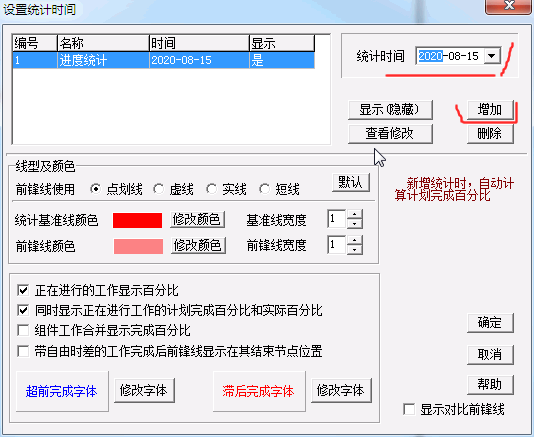Increase 前锋线宽度 with the up stepper arrow
The image size is (534, 437).
[355, 240]
